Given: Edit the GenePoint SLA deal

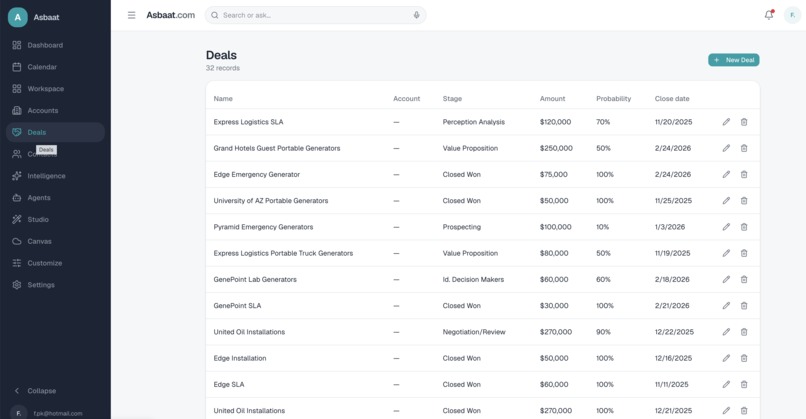Looking at the screenshot, I should click(x=726, y=305).
